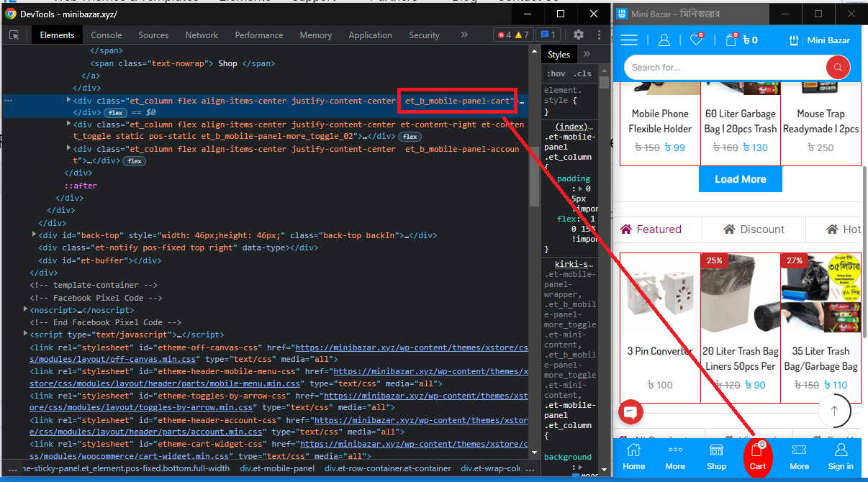Open Cart in bottom mobile panel
This screenshot has width=868, height=482.
coord(758,457)
